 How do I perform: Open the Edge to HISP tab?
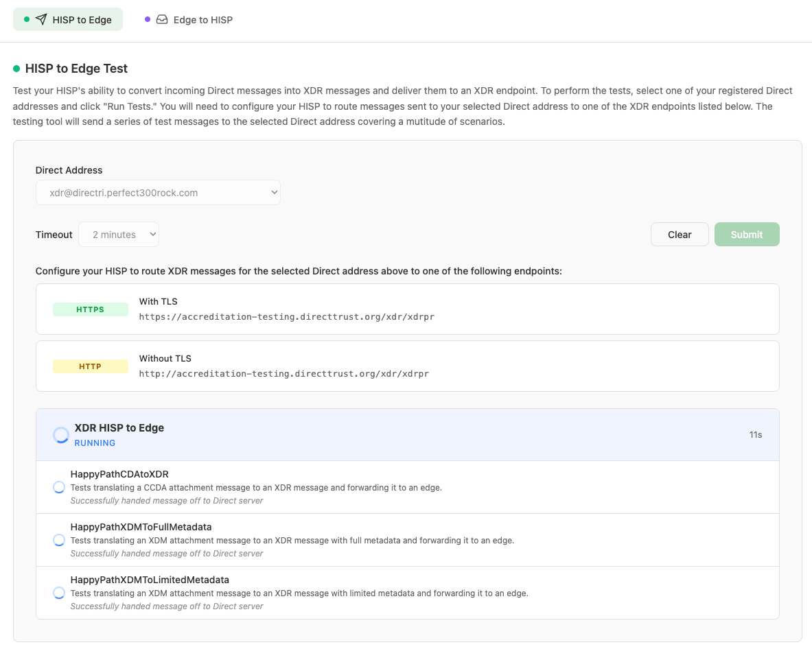(x=189, y=20)
